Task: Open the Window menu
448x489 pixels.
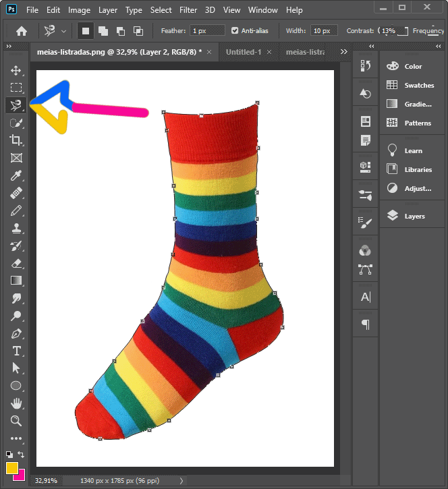Action: (262, 10)
